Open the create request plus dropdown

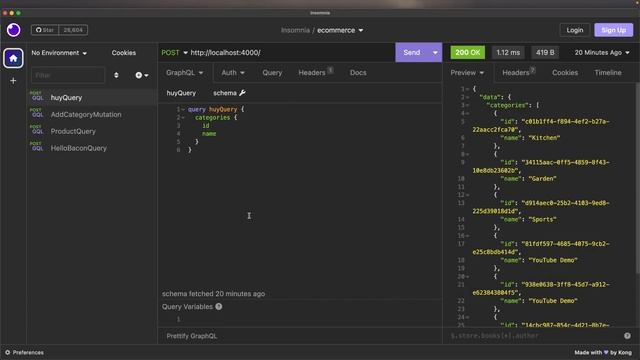coord(142,75)
